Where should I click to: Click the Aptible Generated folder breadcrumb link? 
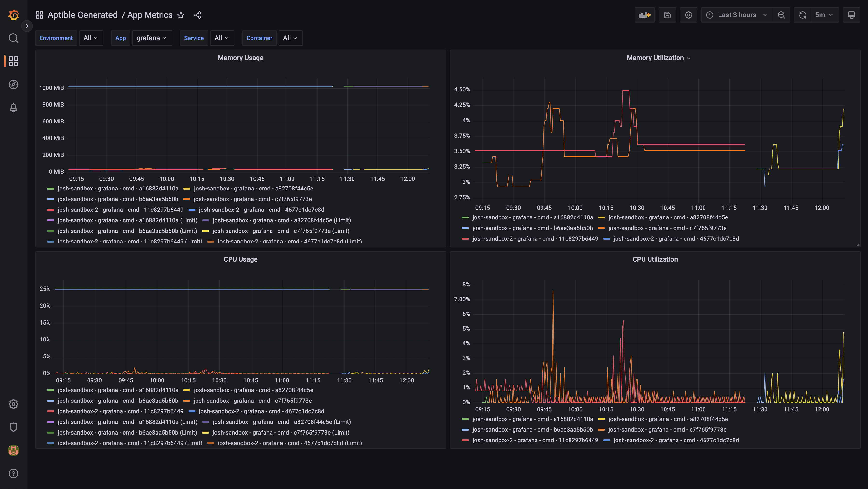pyautogui.click(x=82, y=15)
